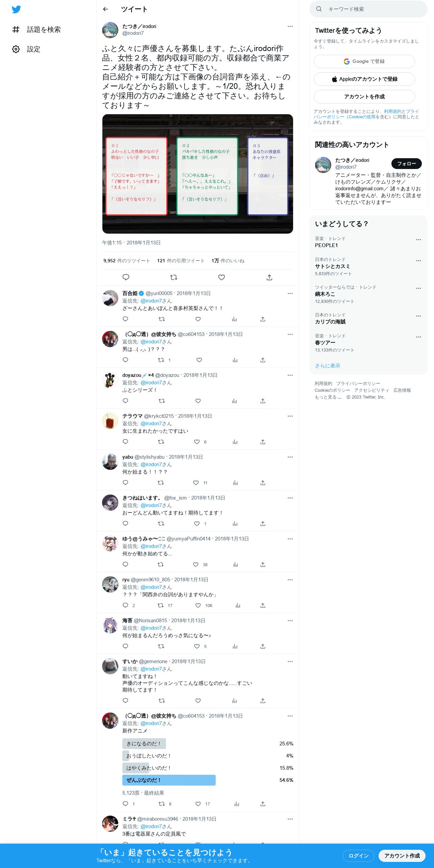This screenshot has height=868, width=434.
Task: Open the audition script image thumbnail
Action: point(198,174)
